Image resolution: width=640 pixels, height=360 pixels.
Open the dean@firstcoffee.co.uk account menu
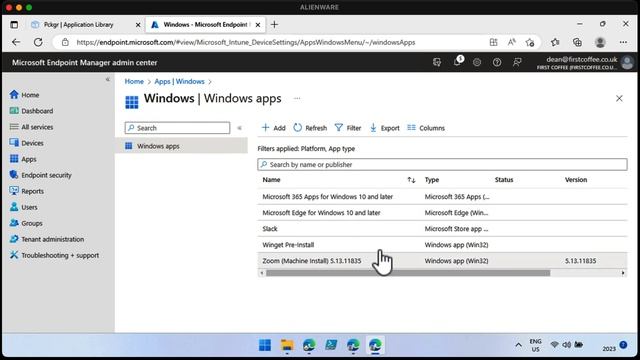585,62
